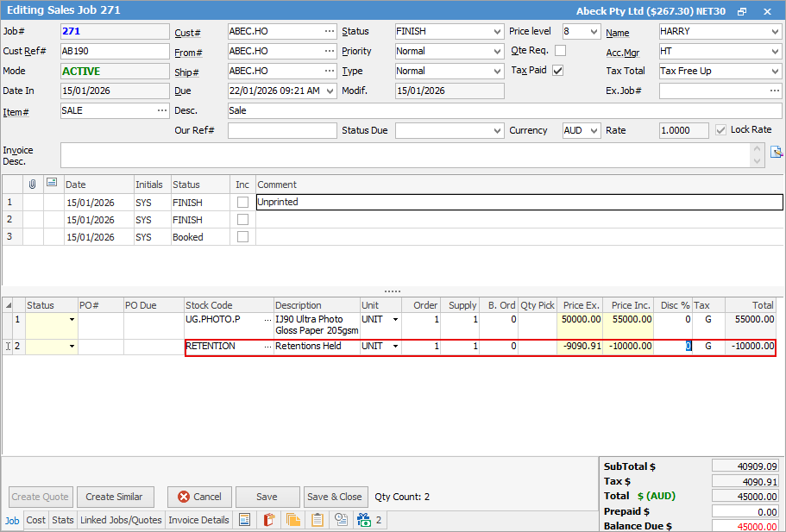Open the orange stacked pages icon tab
786x532 pixels.
(293, 520)
